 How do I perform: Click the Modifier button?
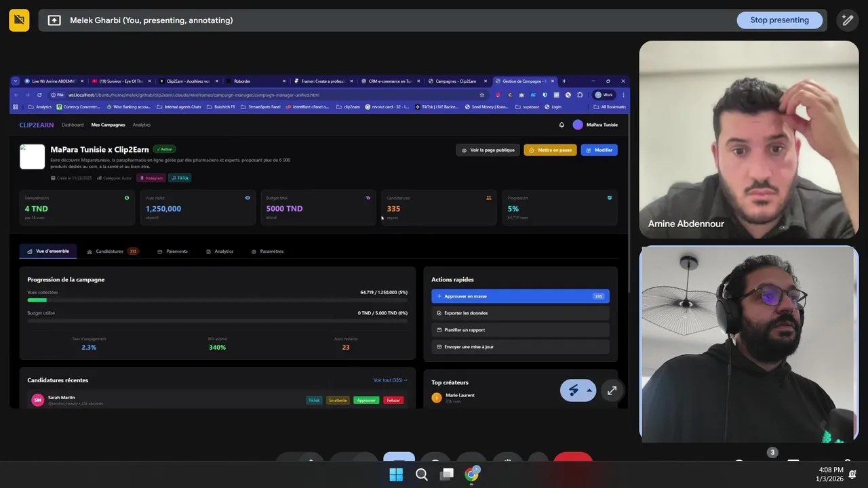tap(599, 150)
